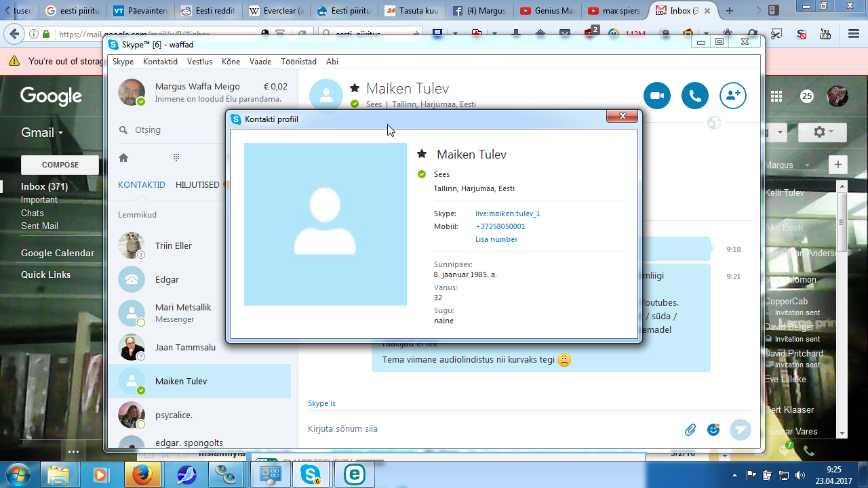Switch to the KONTAKTID tab
The width and height of the screenshot is (868, 488).
point(142,185)
